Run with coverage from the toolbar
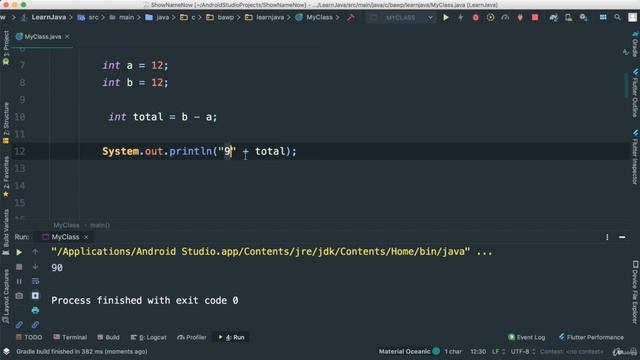Screen dimensions: 640x360 point(490,18)
